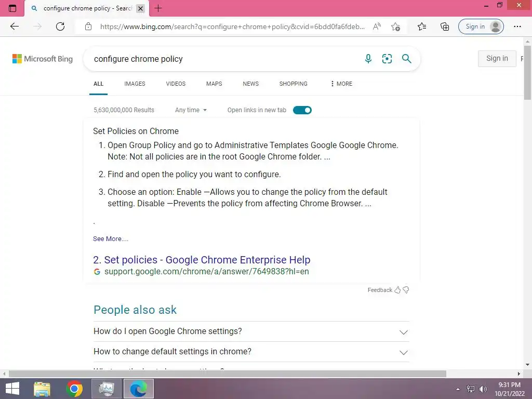Open the system monitor taskbar app
This screenshot has height=399, width=532.
coord(107,389)
